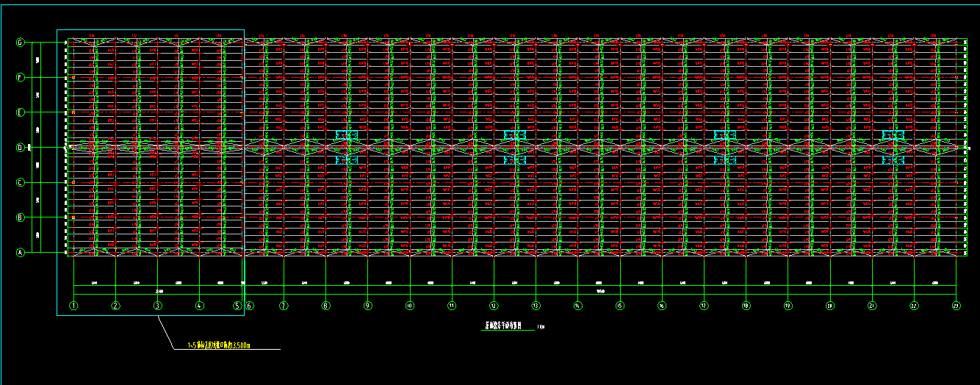Pick grid axis bubble E
Viewport: 980px width, 385px height.
[x=21, y=112]
